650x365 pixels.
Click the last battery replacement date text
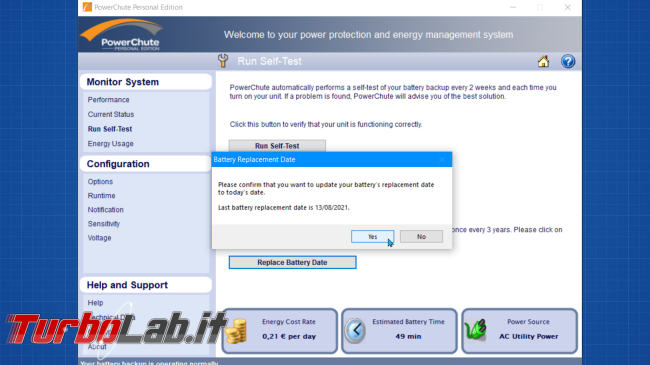(284, 207)
